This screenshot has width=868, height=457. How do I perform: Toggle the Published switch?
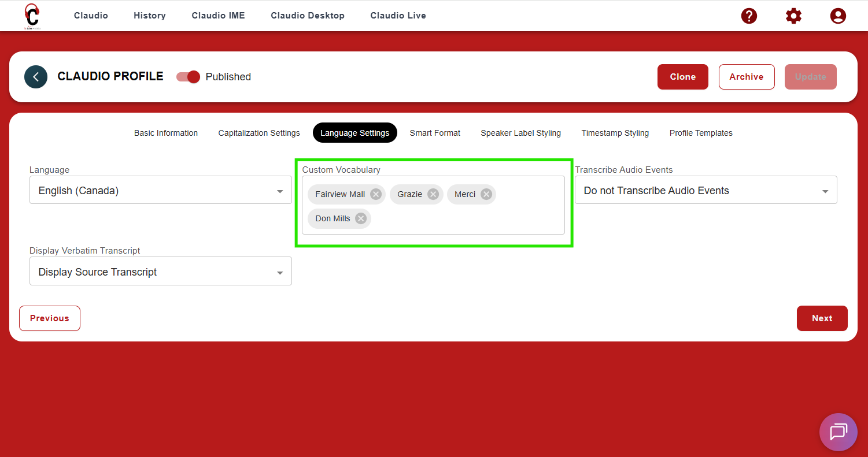[x=189, y=77]
